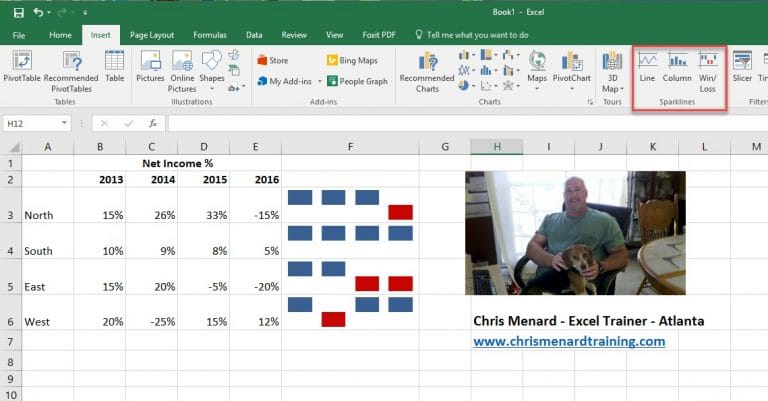Switch to the Home tab
This screenshot has height=401, width=768.
60,35
